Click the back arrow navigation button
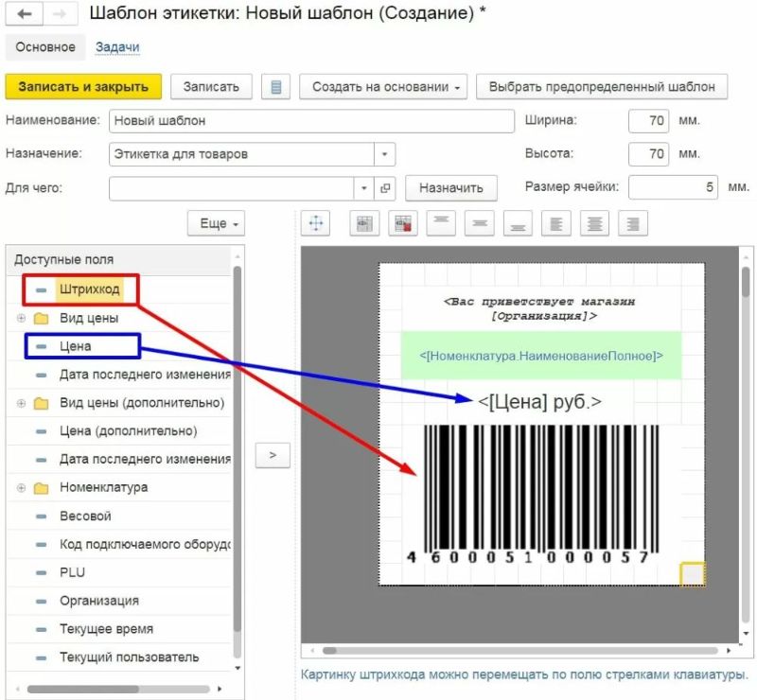The width and height of the screenshot is (757, 700). pos(24,13)
